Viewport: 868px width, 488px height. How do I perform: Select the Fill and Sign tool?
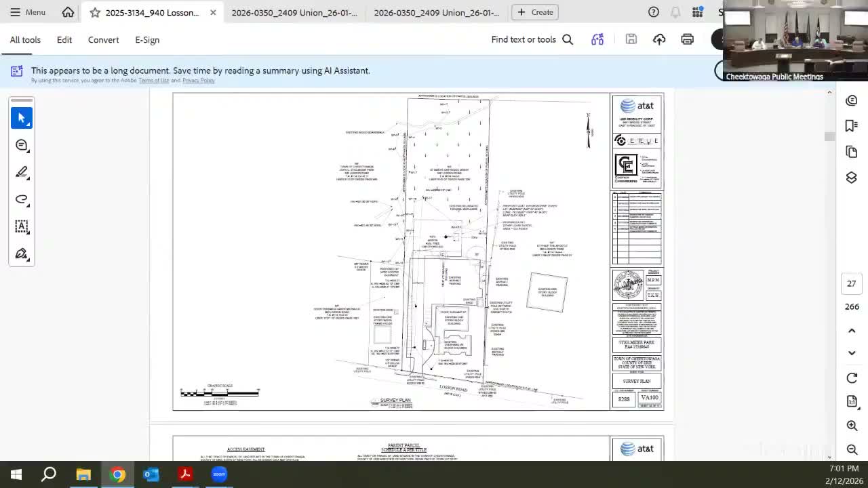[x=22, y=253]
